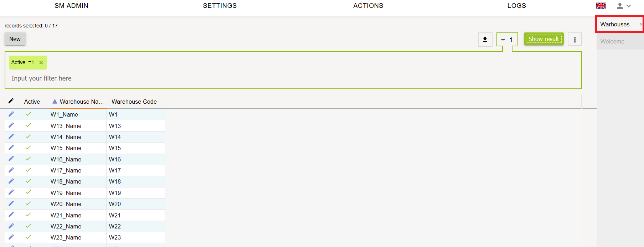Click the pencil icon for W20_Name
The width and height of the screenshot is (644, 247).
tap(11, 204)
